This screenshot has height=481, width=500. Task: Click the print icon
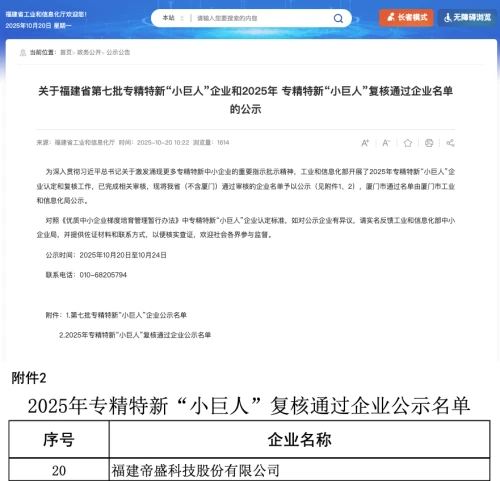pos(429,143)
